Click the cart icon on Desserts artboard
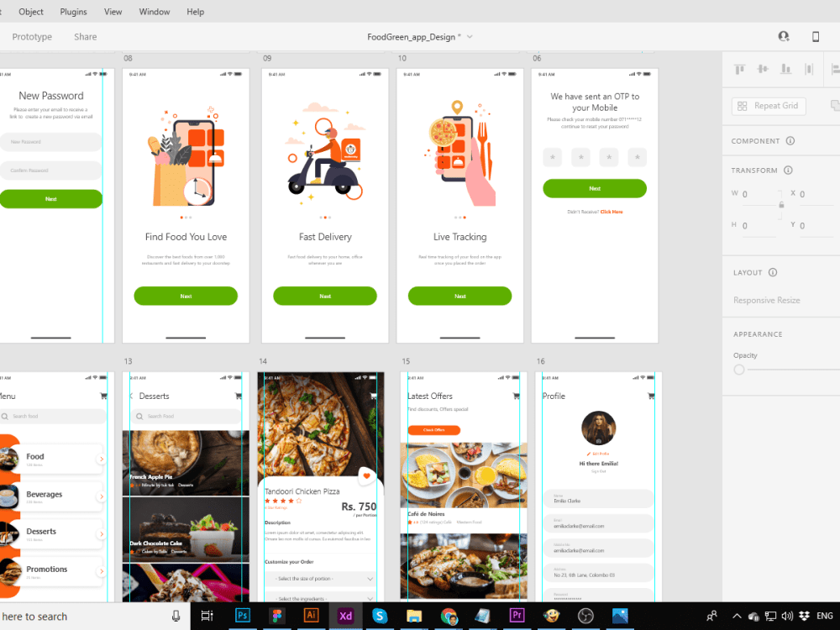 (239, 396)
